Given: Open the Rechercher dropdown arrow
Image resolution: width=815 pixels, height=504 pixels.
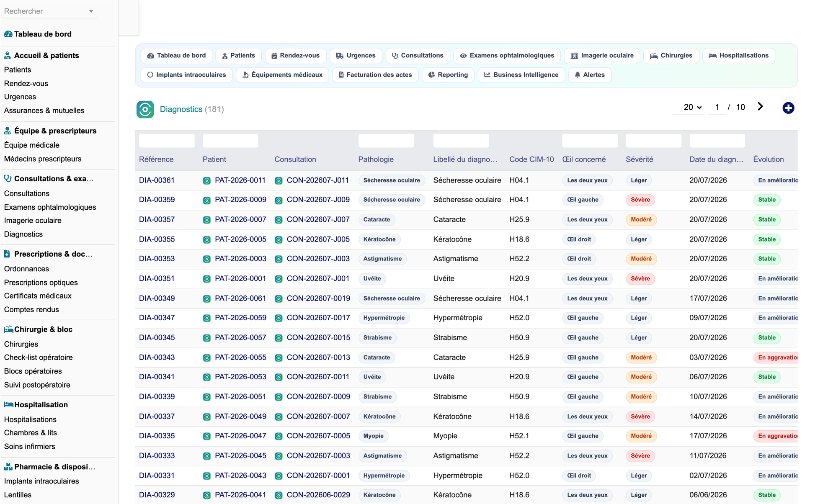Looking at the screenshot, I should [91, 11].
